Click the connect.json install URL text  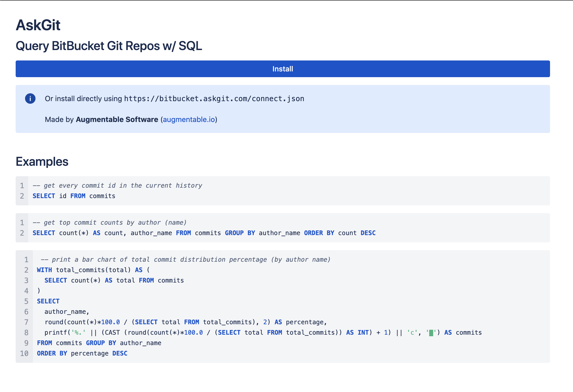tap(214, 99)
